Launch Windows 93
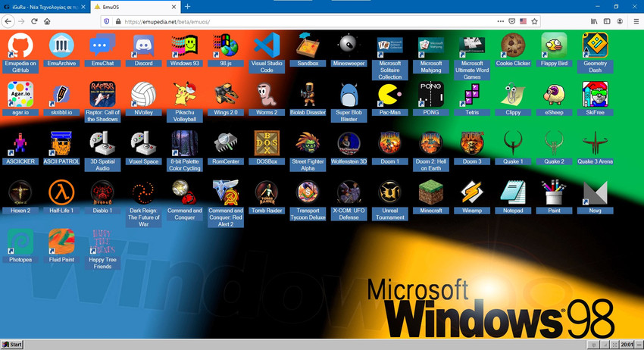 tap(184, 45)
